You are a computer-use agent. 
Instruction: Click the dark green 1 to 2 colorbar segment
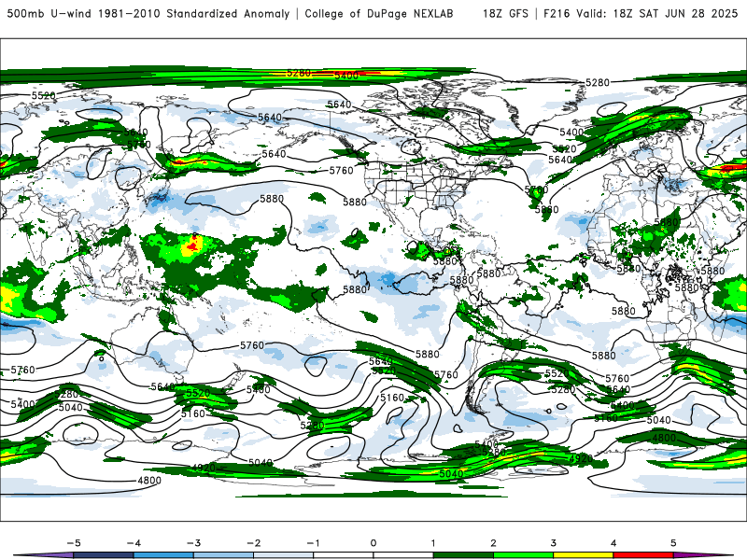pyautogui.click(x=463, y=555)
